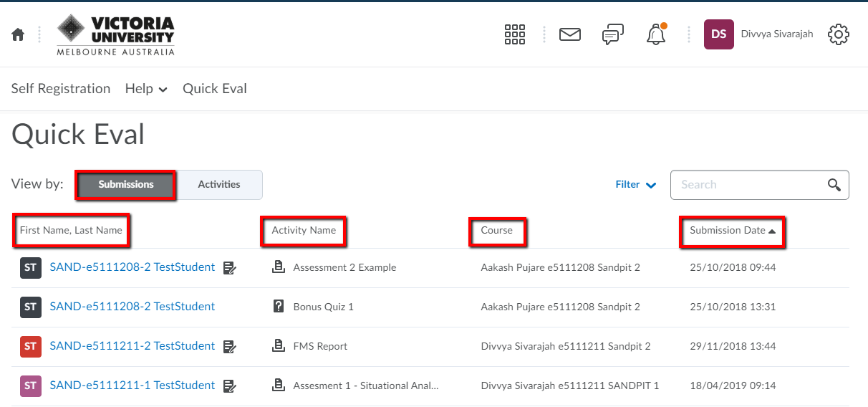This screenshot has height=407, width=868.
Task: Open the notifications bell icon
Action: click(655, 34)
